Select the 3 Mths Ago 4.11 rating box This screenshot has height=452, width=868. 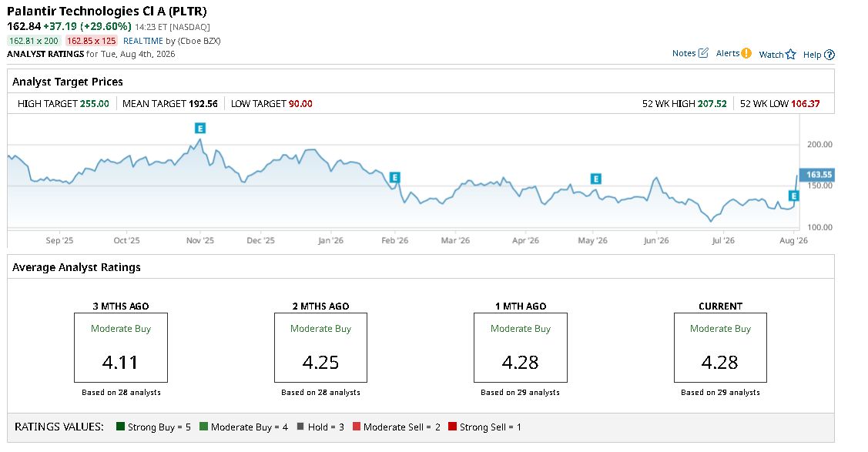pos(121,347)
